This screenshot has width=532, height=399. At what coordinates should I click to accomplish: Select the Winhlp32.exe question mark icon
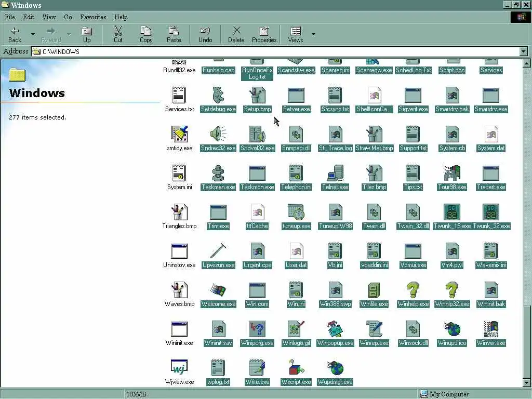coord(452,290)
